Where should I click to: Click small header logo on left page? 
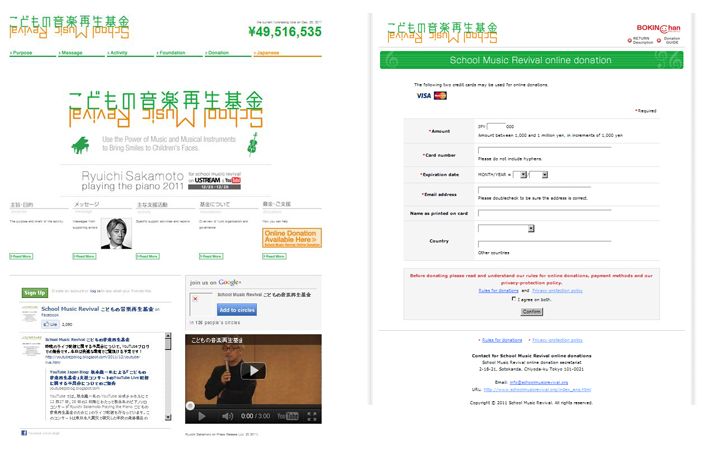tap(69, 27)
